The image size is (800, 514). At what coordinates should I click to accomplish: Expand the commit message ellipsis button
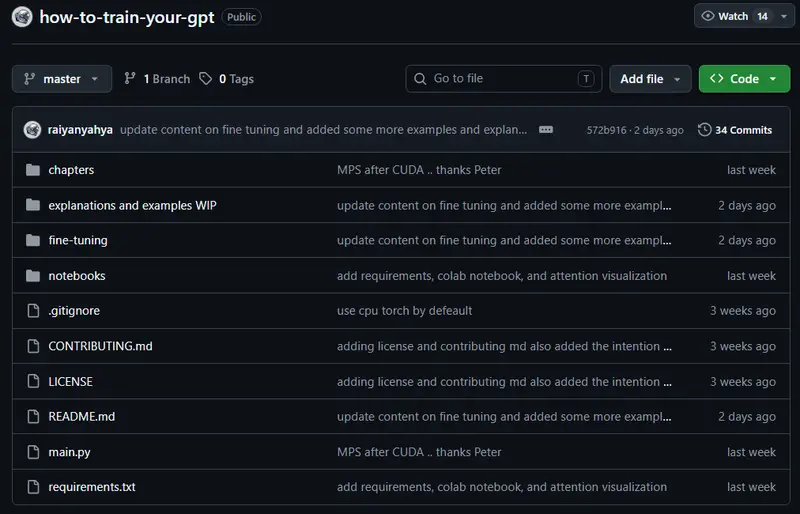coord(546,130)
